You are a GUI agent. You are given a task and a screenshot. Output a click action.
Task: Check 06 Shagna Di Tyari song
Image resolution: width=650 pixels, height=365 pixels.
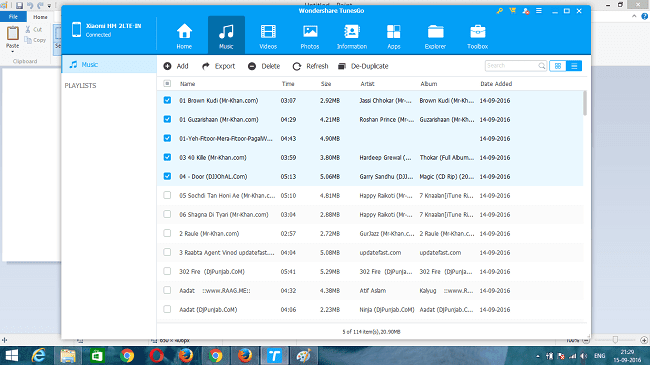[167, 214]
